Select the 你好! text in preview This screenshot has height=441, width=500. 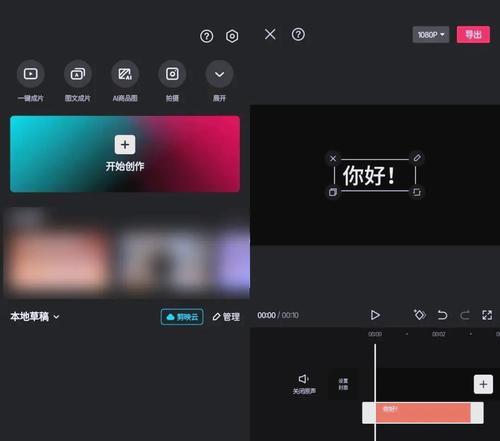tap(369, 175)
